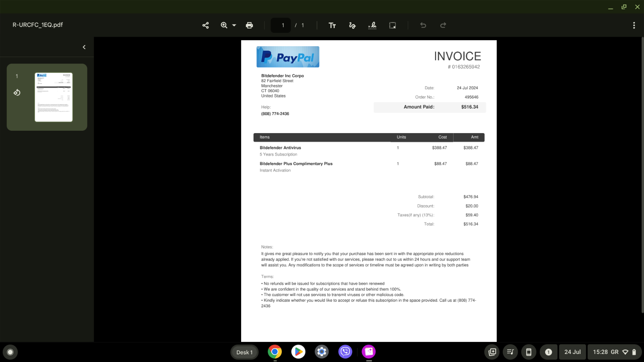Select the page 1 thumbnail
Screen dimensions: 644x362
point(54,97)
